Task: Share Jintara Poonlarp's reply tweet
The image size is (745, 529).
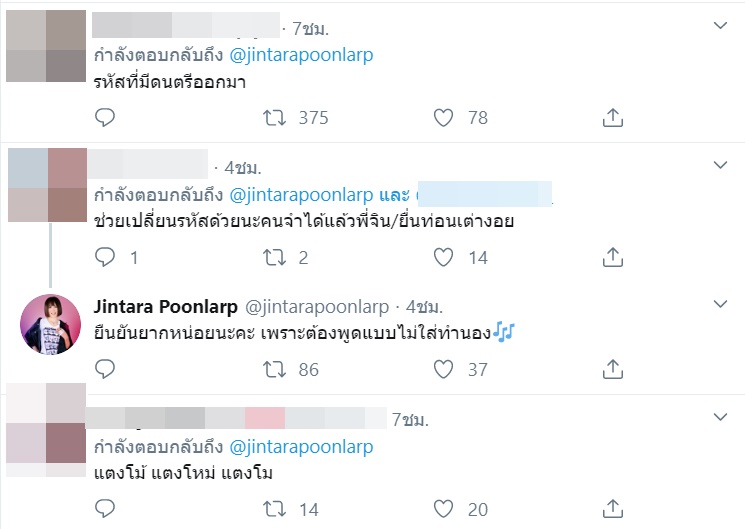Action: click(x=613, y=370)
